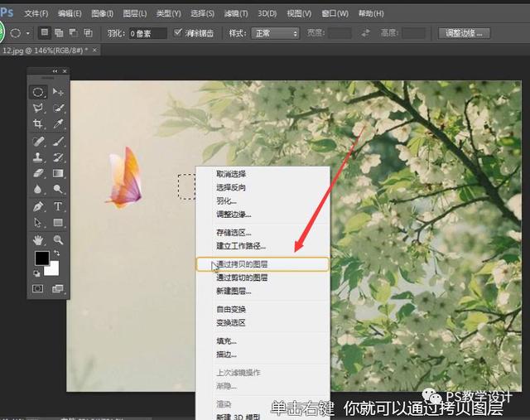Open the 滤镜(T) menu
The height and width of the screenshot is (420, 530).
(236, 13)
